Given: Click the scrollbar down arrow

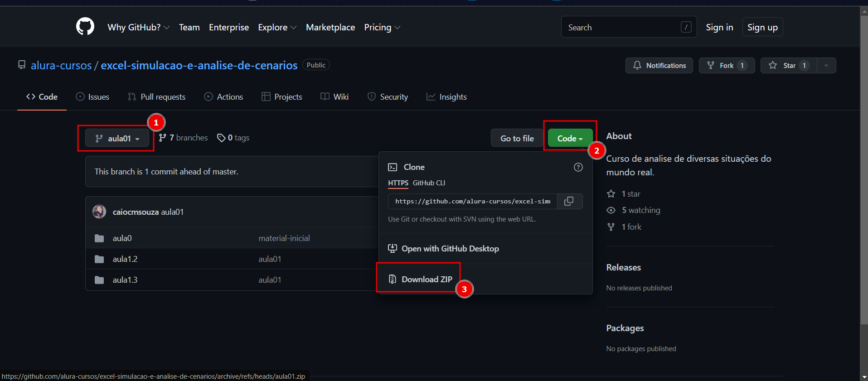Looking at the screenshot, I should click(864, 377).
